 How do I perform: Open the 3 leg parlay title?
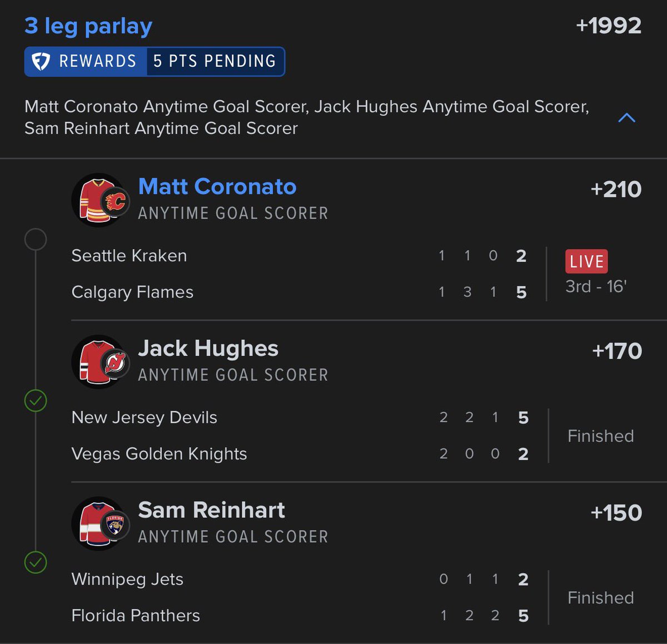click(x=88, y=26)
